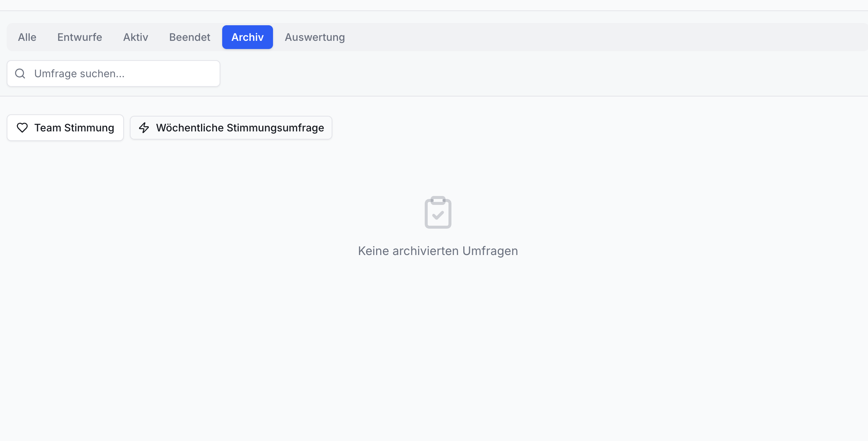The height and width of the screenshot is (441, 868).
Task: Click the Team Stimmung button
Action: (65, 128)
